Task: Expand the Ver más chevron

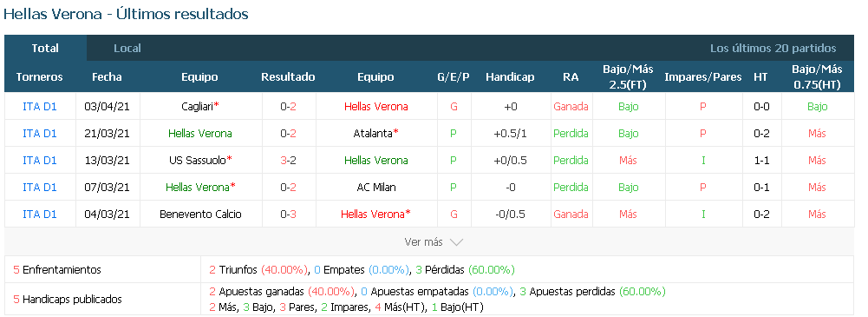Action: 457,242
